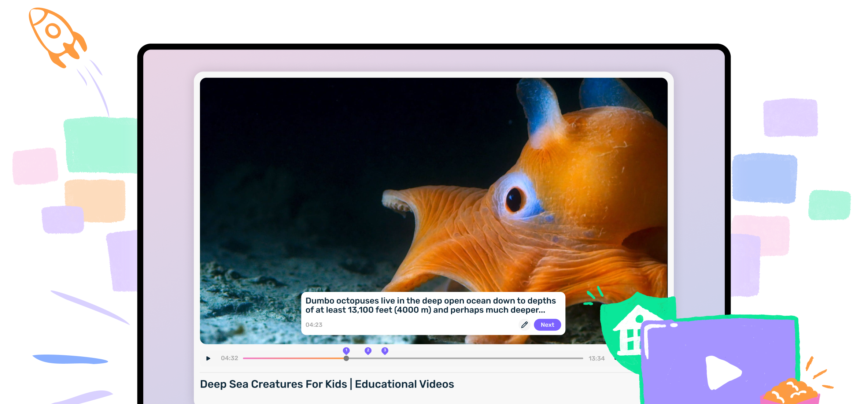Click the played pink-orange section of the progress bar

(x=293, y=358)
